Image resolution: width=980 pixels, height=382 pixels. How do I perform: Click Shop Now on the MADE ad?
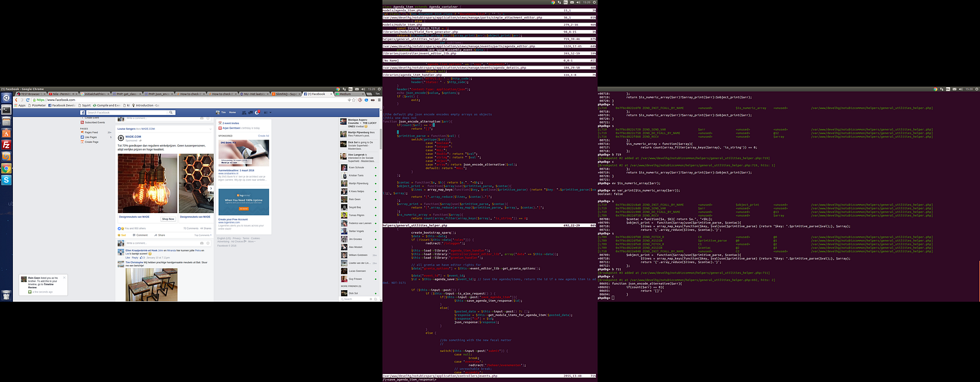pyautogui.click(x=168, y=219)
